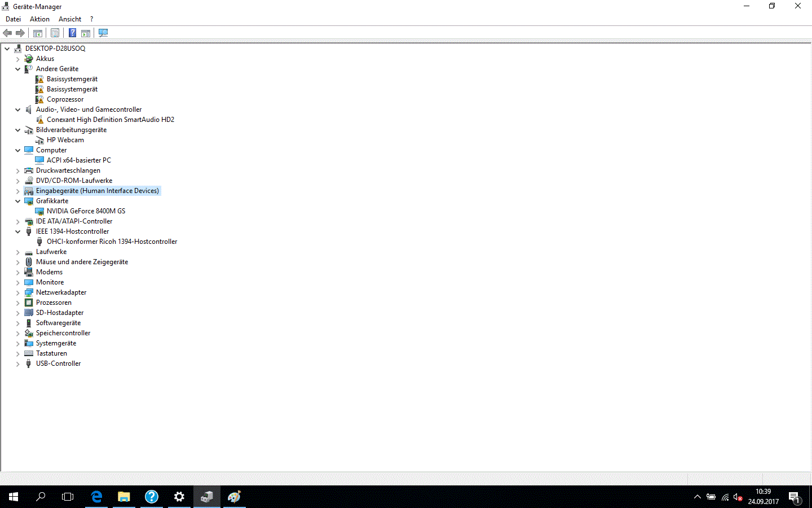Expand Mäuse und andere Zeigegeräte

pos(18,262)
